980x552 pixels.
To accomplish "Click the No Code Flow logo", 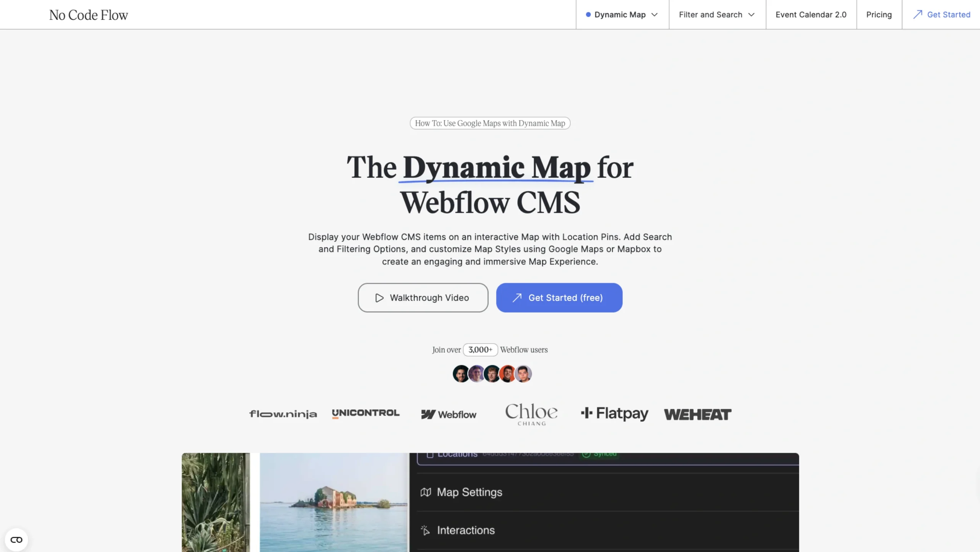I will [88, 15].
